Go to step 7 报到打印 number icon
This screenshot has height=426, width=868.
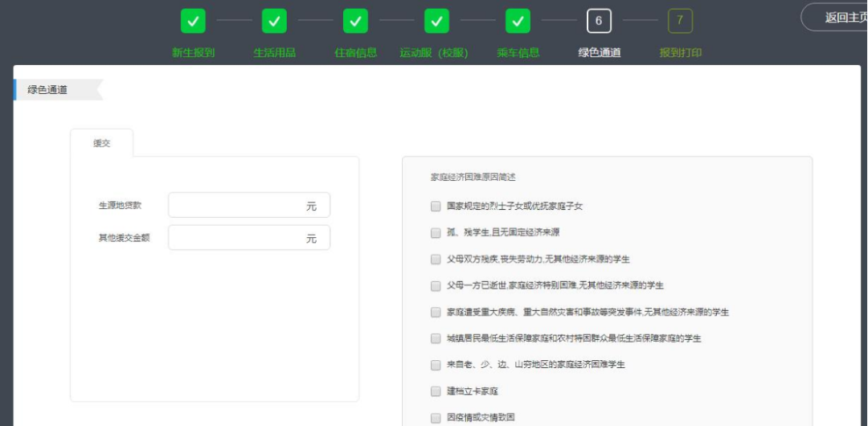pos(680,22)
